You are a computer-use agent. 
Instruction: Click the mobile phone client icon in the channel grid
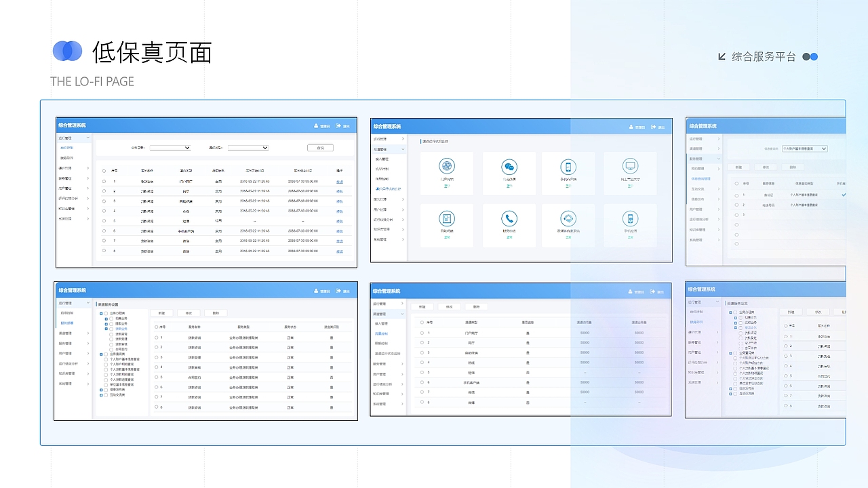[568, 167]
